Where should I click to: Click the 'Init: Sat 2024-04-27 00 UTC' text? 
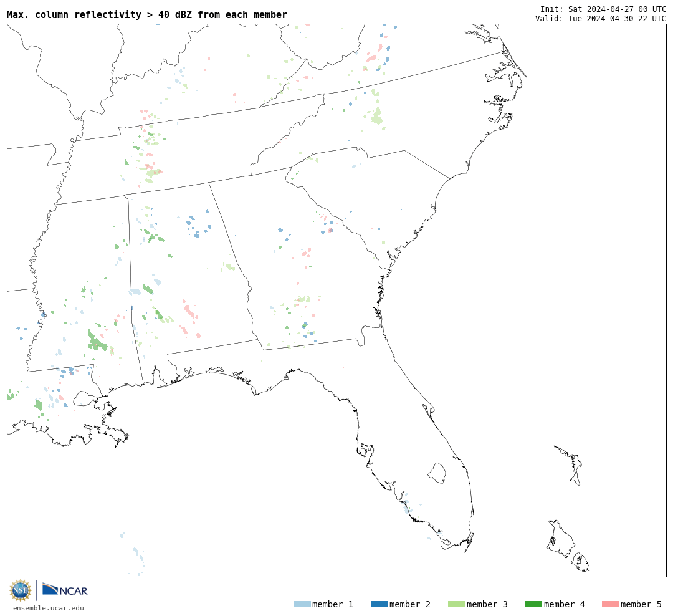[603, 9]
